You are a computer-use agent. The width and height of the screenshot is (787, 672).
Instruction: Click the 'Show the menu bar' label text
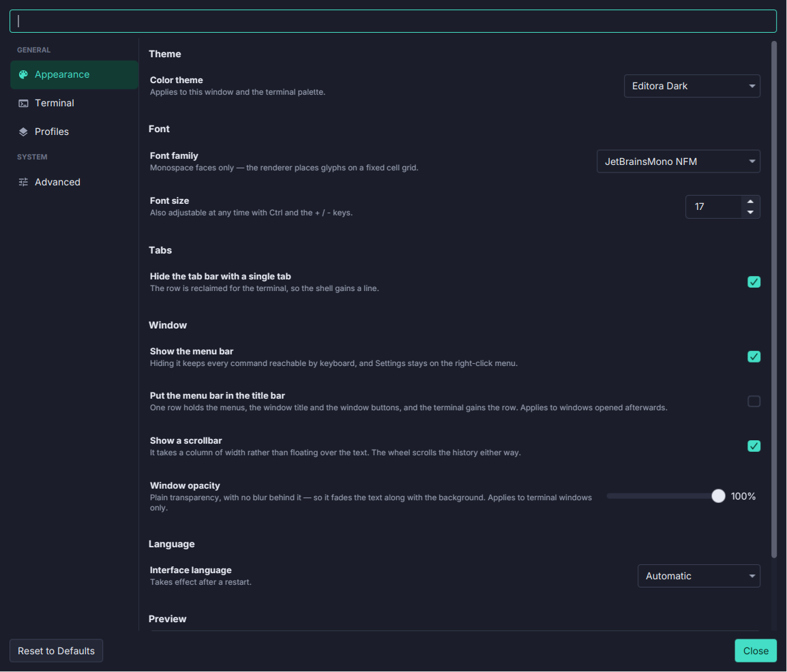pyautogui.click(x=191, y=352)
